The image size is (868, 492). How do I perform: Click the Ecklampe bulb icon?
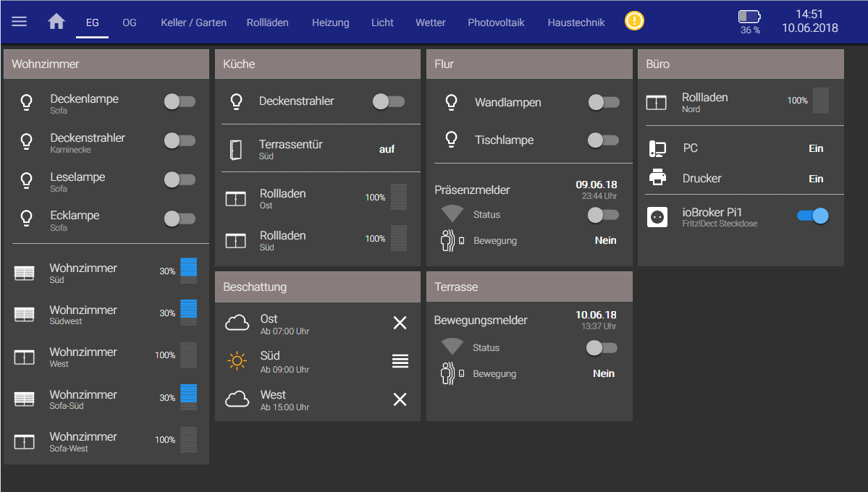click(26, 219)
